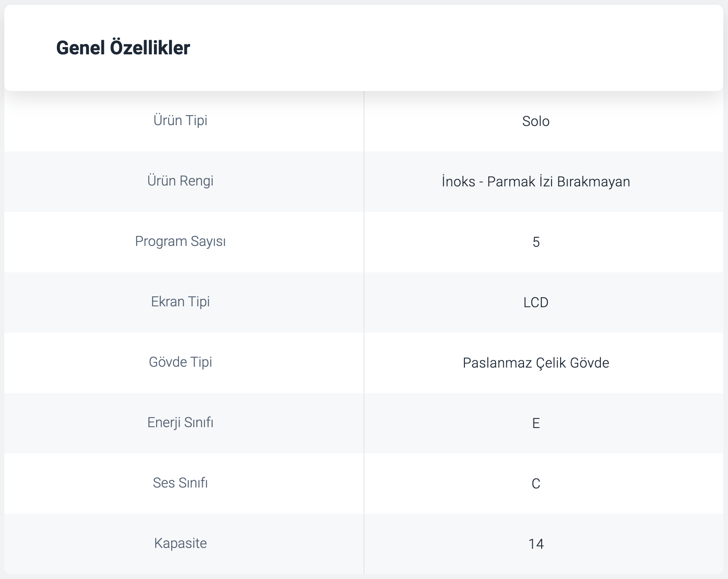Click İnoks - Parmak İzi Bırakmayan value

pos(536,182)
